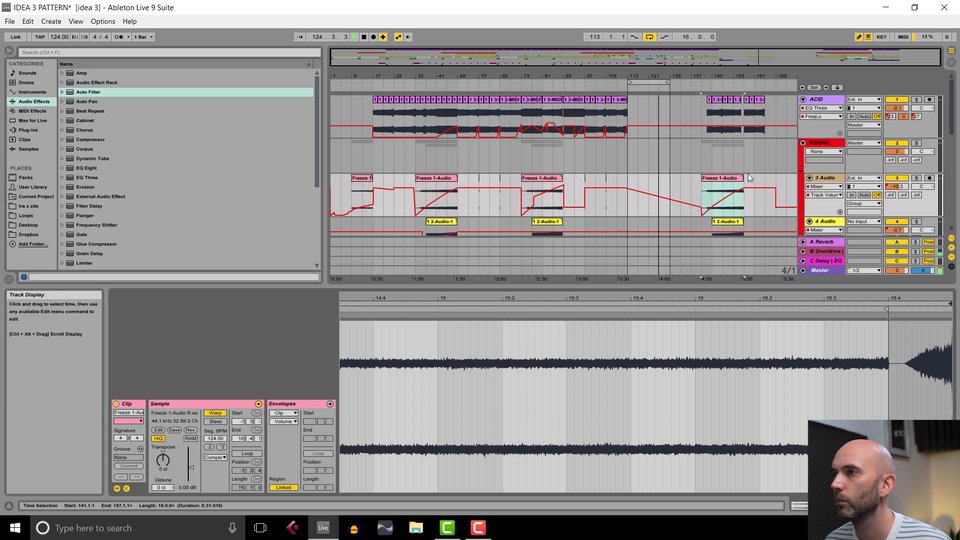
Task: Toggle the Computer MIDI Keyboard icon
Action: pos(868,37)
